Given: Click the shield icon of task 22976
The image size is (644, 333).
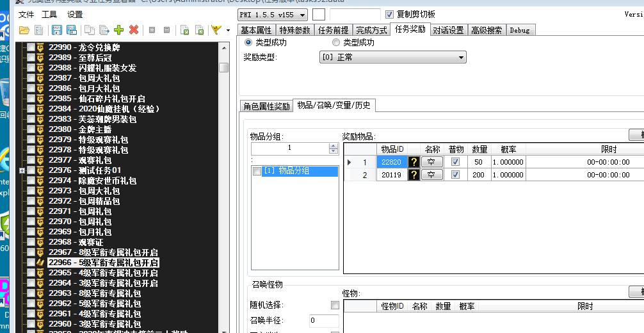Looking at the screenshot, I should point(40,170).
